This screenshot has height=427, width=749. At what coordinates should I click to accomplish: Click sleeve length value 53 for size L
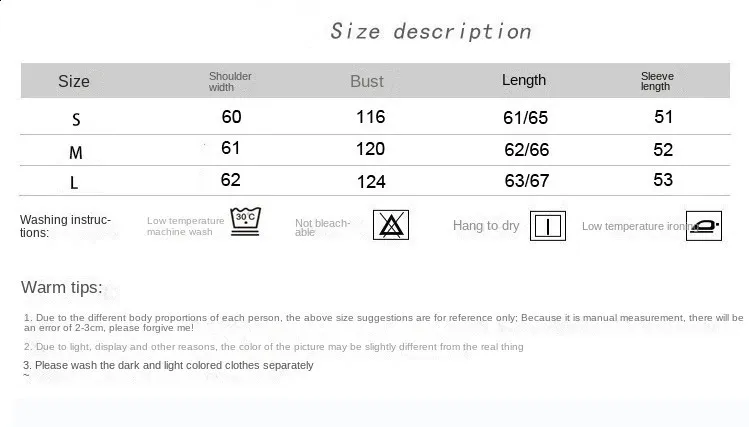pyautogui.click(x=663, y=180)
